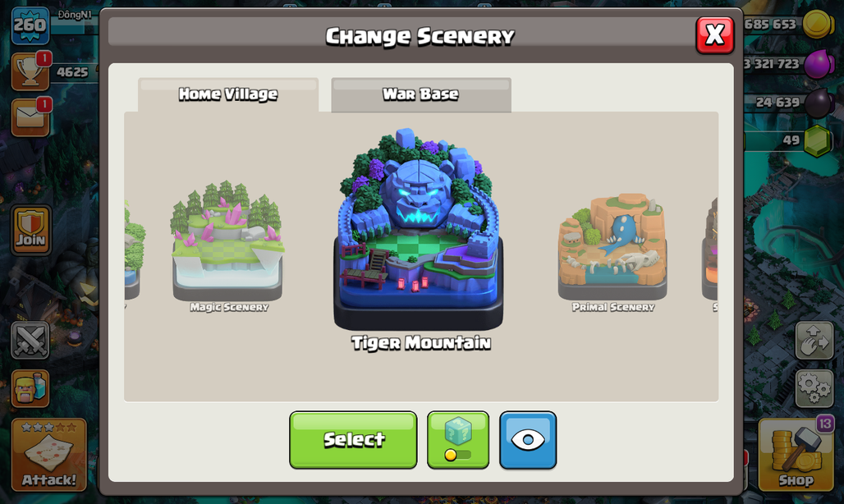The width and height of the screenshot is (844, 504).
Task: Pick the Tiger Mountain scenery model
Action: [x=419, y=230]
